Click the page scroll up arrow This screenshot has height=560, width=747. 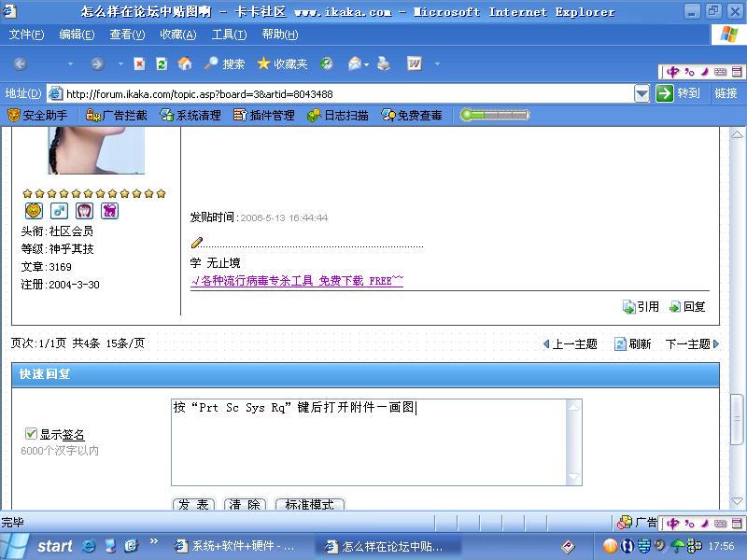click(737, 134)
